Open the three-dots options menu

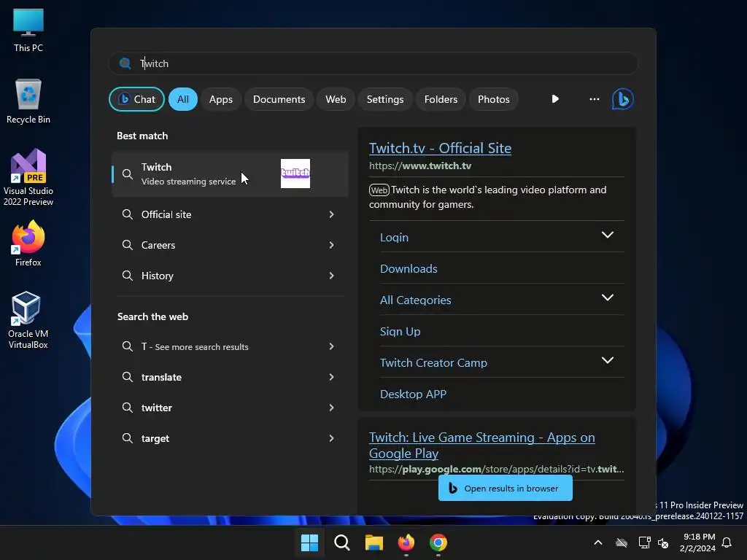tap(594, 99)
